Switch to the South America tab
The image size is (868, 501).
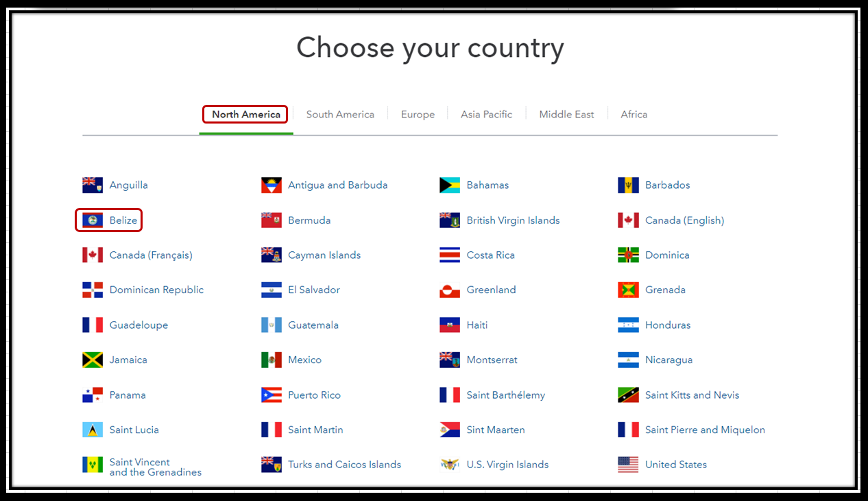click(340, 114)
